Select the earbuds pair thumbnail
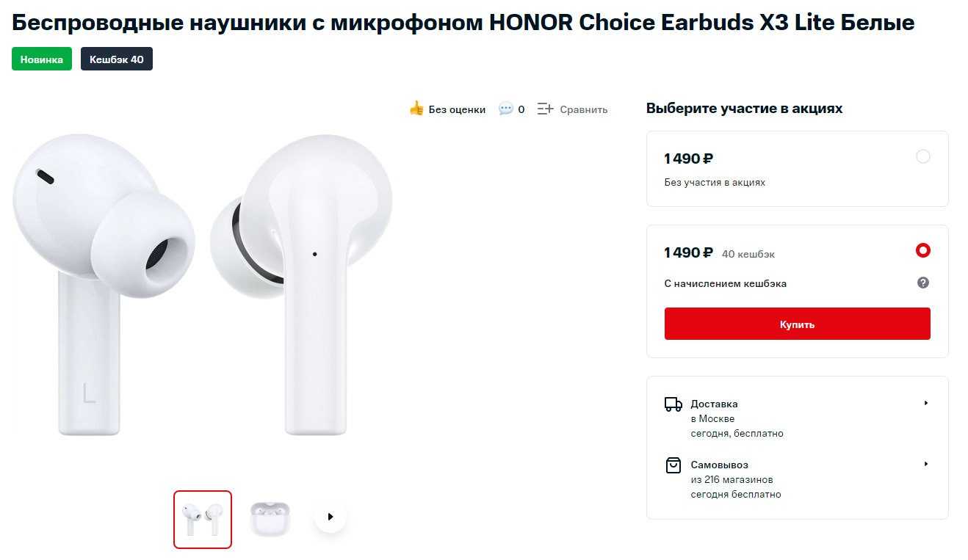The image size is (968, 560). click(x=203, y=520)
